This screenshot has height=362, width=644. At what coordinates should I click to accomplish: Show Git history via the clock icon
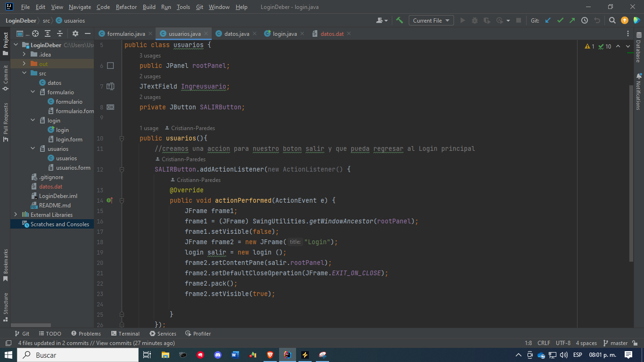point(584,20)
